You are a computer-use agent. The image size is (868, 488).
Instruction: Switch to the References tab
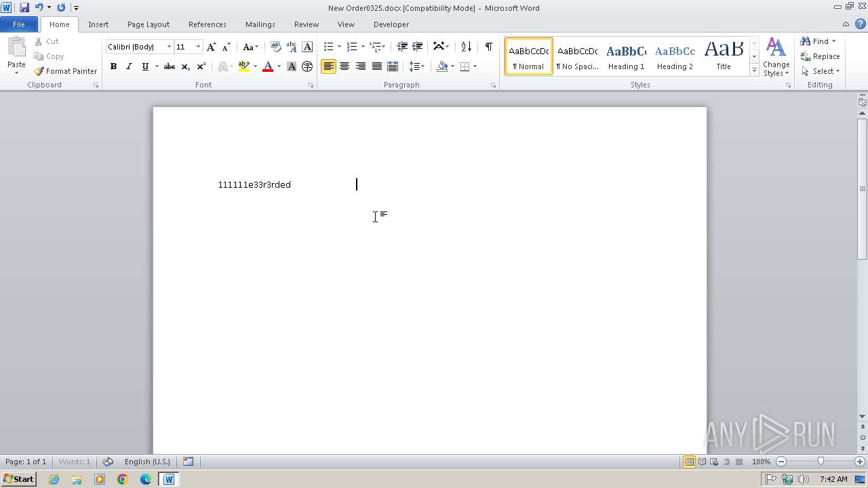click(x=208, y=24)
